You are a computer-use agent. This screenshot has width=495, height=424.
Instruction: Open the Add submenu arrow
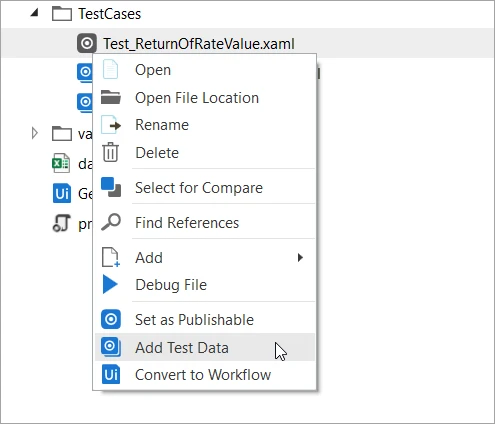[x=300, y=257]
